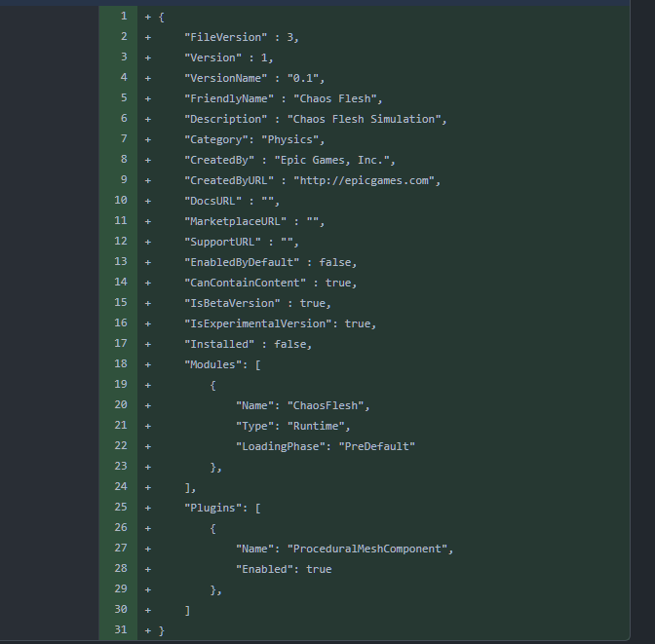The height and width of the screenshot is (644, 655).
Task: Click the http://epicgames.com URL string
Action: (364, 180)
